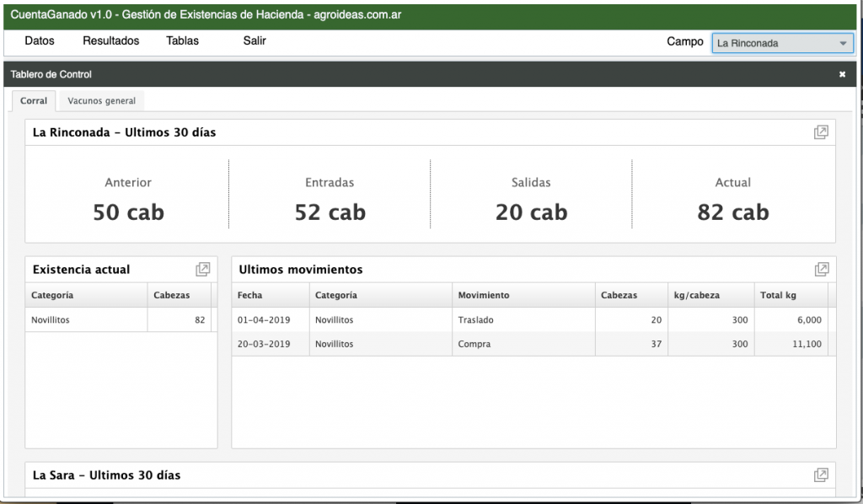Click the kg/cabeza column header

[x=711, y=295]
